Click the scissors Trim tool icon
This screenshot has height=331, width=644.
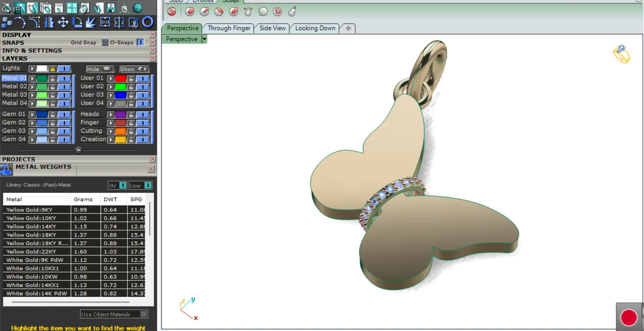(x=133, y=22)
